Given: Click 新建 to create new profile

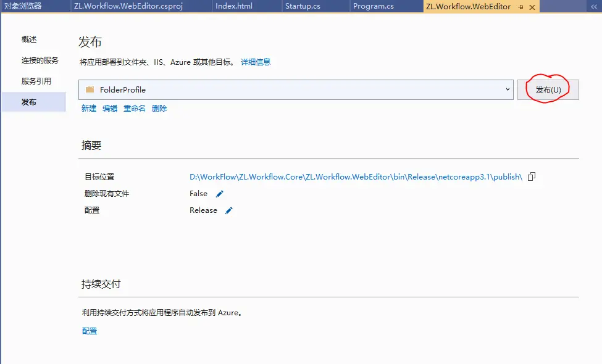Looking at the screenshot, I should pos(89,109).
